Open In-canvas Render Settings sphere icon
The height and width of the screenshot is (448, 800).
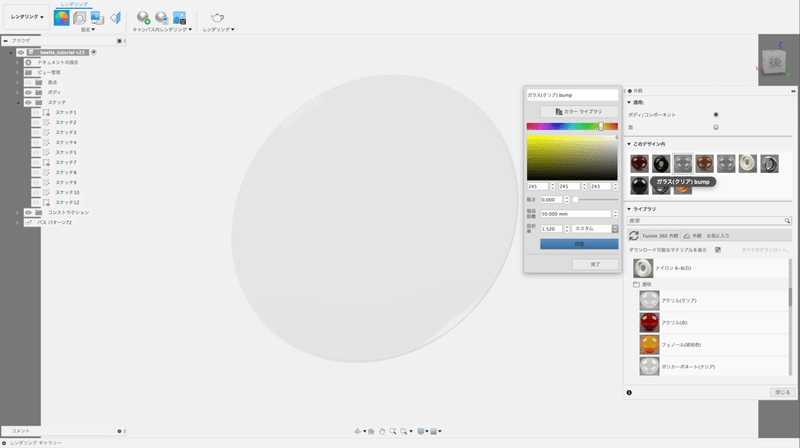[x=162, y=18]
